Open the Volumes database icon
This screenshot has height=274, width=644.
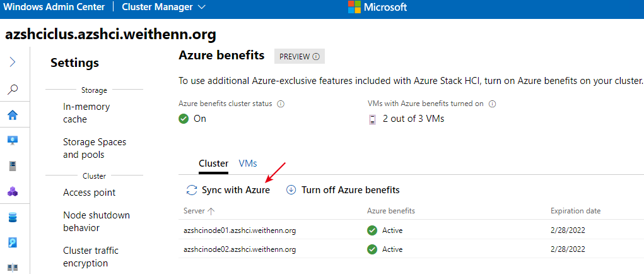click(x=13, y=217)
